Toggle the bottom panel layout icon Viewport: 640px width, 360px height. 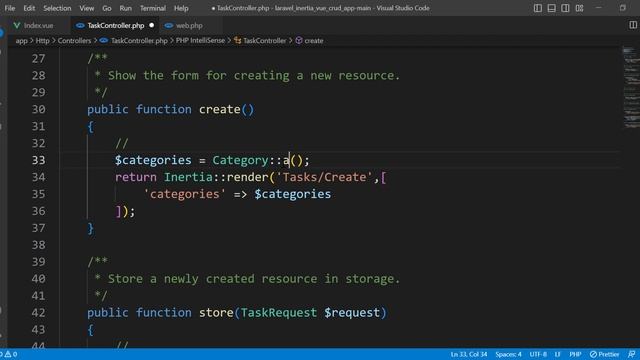tap(551, 8)
